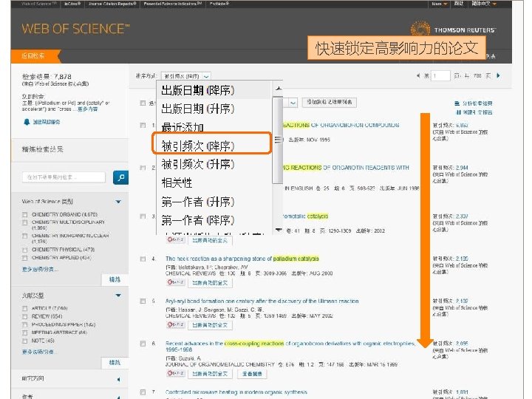This screenshot has height=399, width=532.
Task: Open InCites top navigation link
Action: pyautogui.click(x=72, y=4)
